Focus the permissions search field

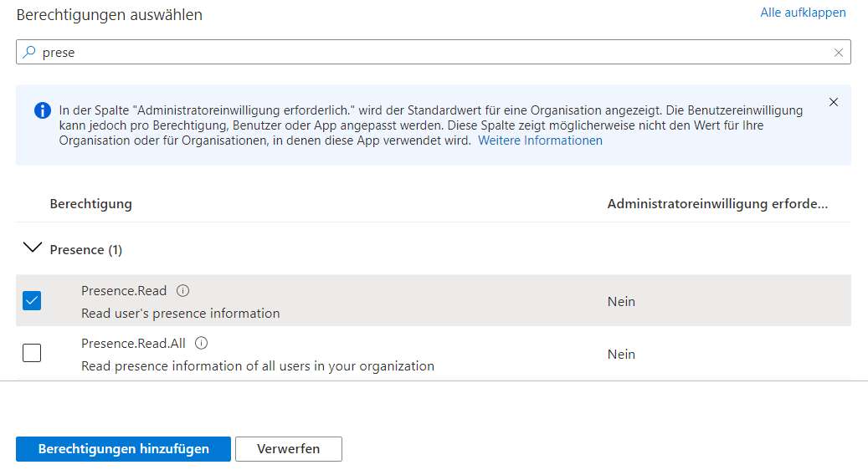433,52
